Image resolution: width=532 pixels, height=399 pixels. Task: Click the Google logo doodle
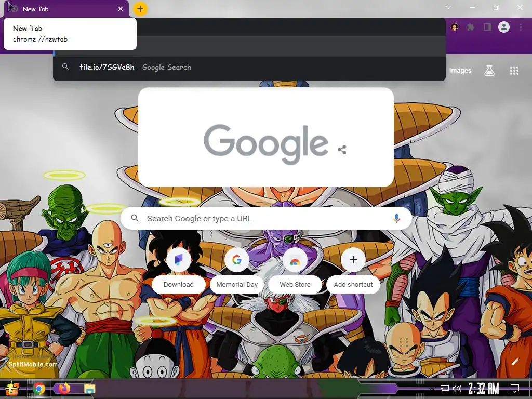(266, 144)
